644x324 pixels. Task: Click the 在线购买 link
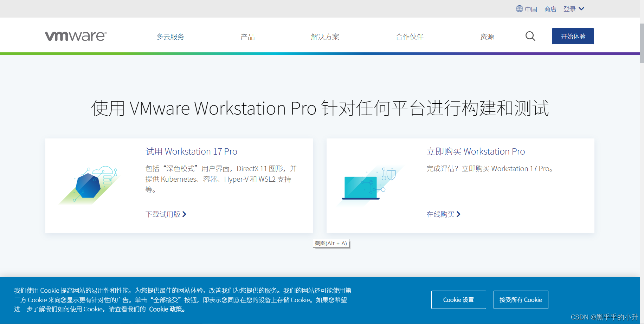[440, 214]
